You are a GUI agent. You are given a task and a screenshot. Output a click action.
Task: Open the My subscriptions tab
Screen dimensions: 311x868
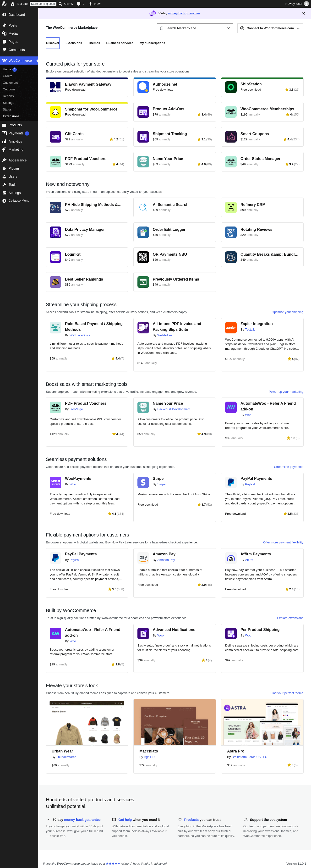click(152, 43)
